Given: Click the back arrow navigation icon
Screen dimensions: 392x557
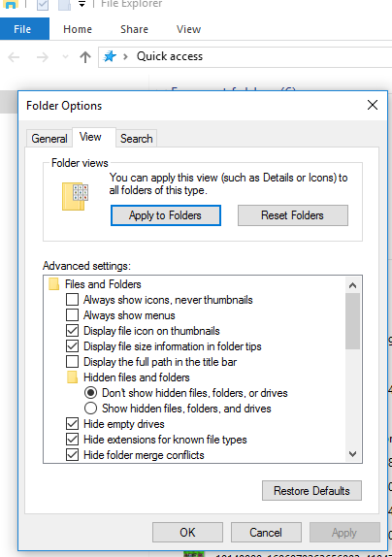Looking at the screenshot, I should coord(14,57).
